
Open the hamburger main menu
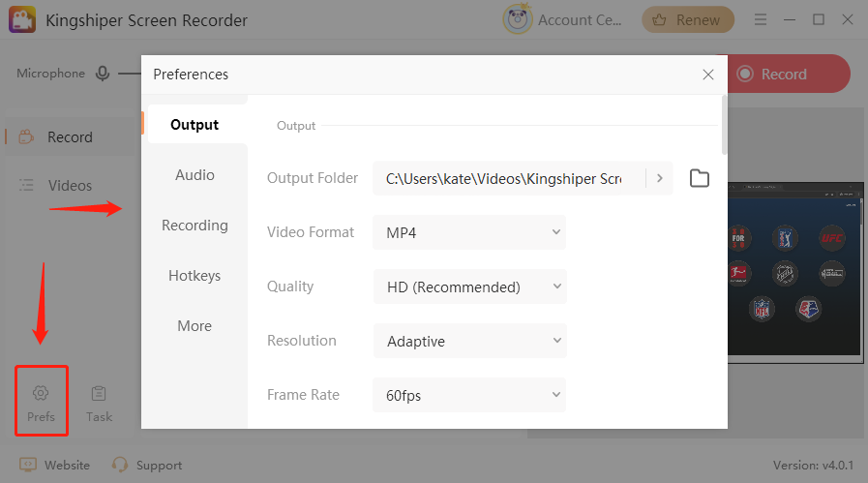tap(761, 20)
